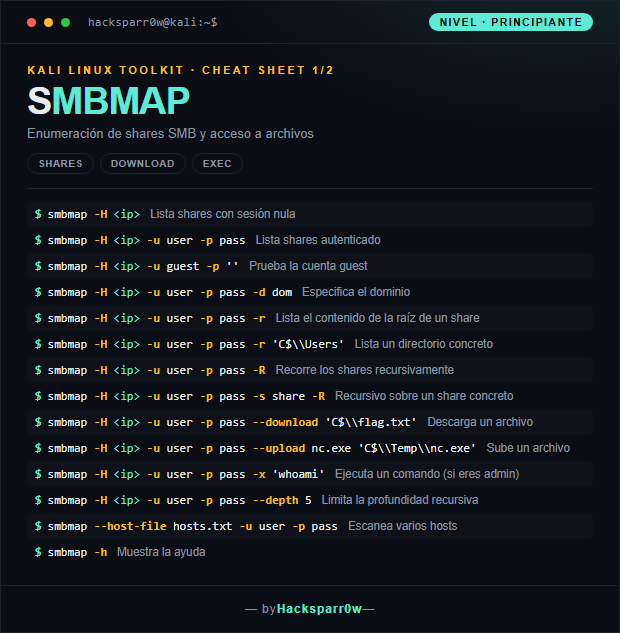Select the SHARES tag pill
Screen dimensions: 620x633
61,163
